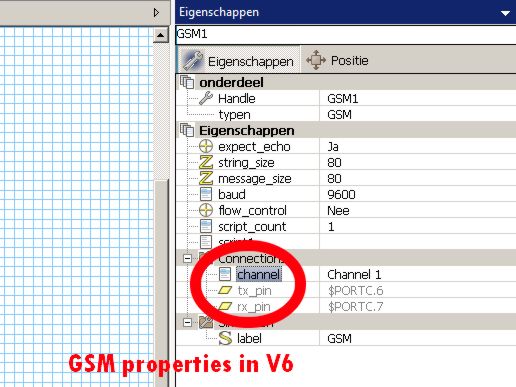The image size is (516, 387).
Task: Click the channel property icon under Connections
Action: pyautogui.click(x=225, y=274)
